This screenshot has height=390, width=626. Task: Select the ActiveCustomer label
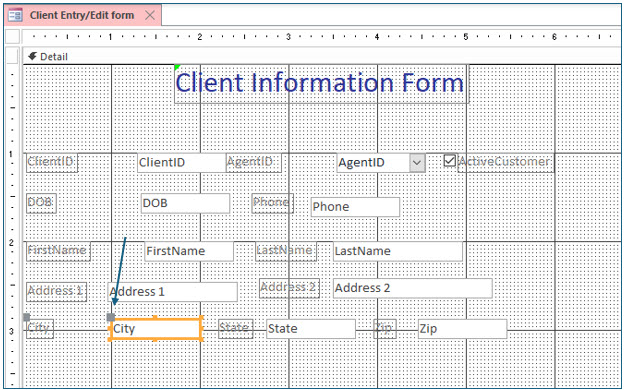click(x=505, y=162)
